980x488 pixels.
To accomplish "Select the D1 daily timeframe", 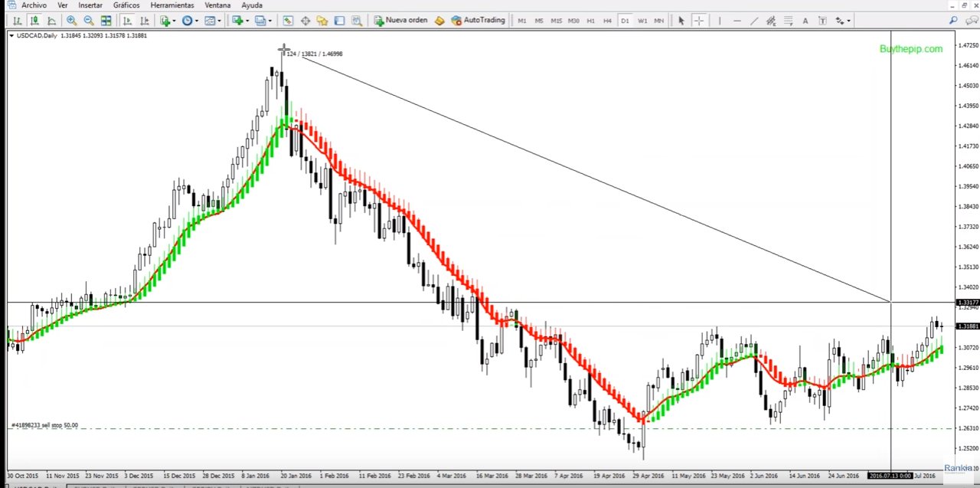I will coord(625,21).
